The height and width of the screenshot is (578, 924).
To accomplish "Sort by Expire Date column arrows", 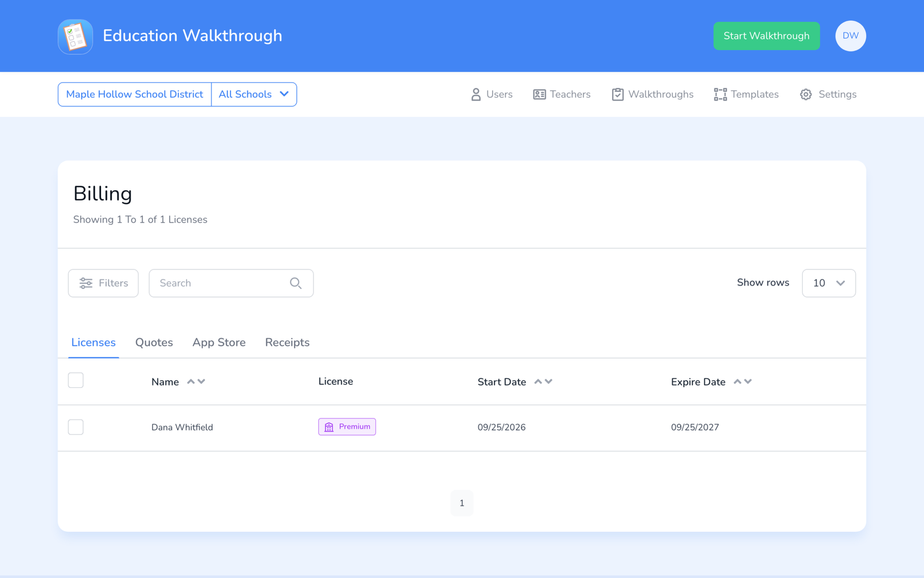I will [x=742, y=381].
